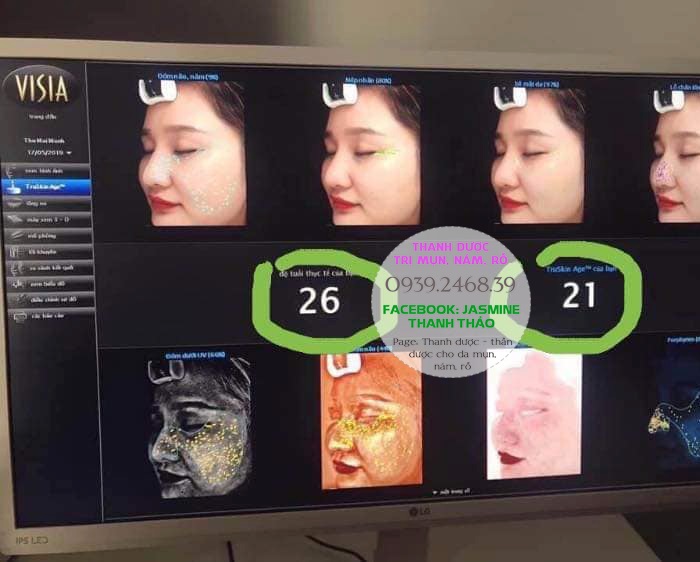The height and width of the screenshot is (562, 700).
Task: Open the third sidebar item below TruSkin Age
Action: pyautogui.click(x=50, y=235)
